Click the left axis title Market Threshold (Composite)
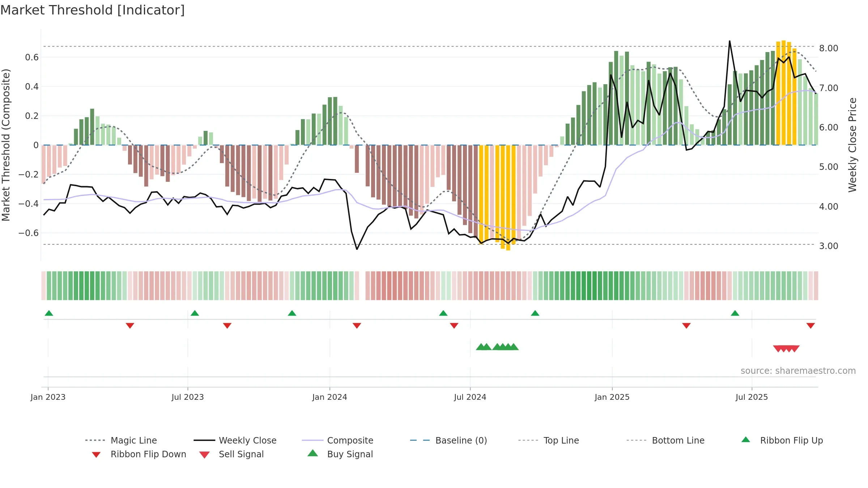 coord(6,145)
